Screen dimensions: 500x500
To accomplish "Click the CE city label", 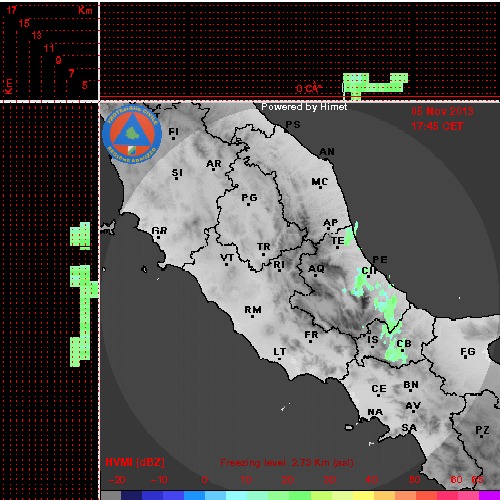I will pos(379,389).
